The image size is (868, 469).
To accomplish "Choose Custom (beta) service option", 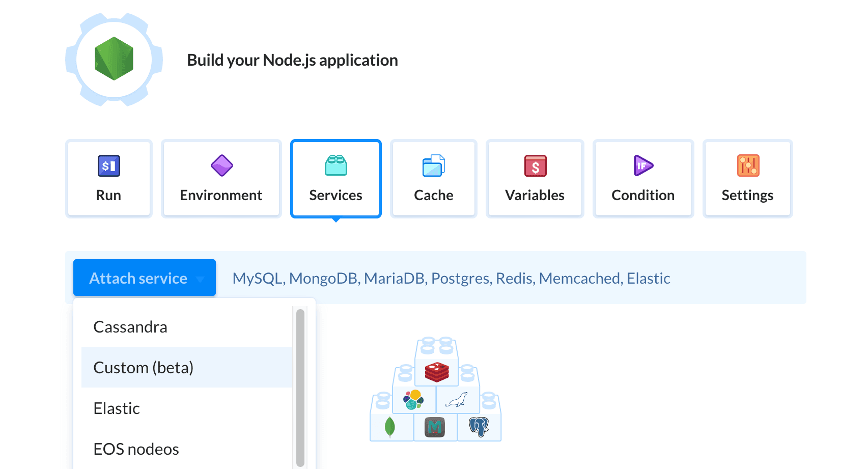I will click(x=144, y=368).
